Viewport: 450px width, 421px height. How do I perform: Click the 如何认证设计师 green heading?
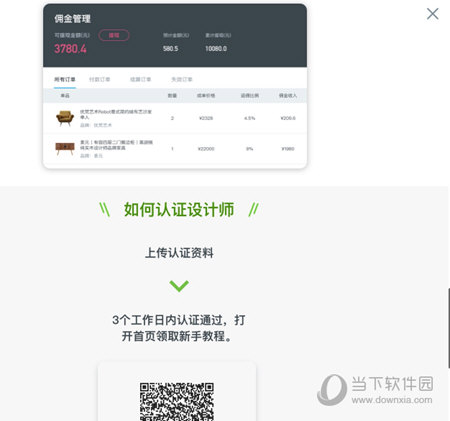pyautogui.click(x=179, y=210)
